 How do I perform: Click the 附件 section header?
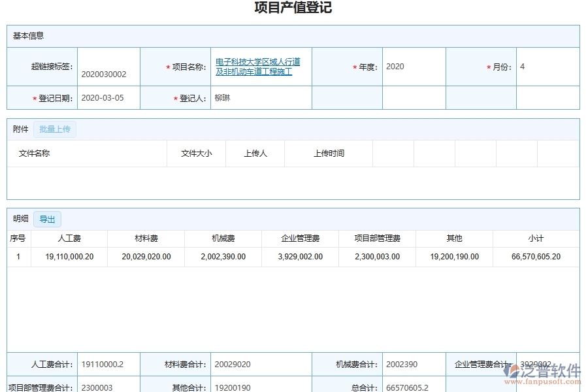(20, 129)
